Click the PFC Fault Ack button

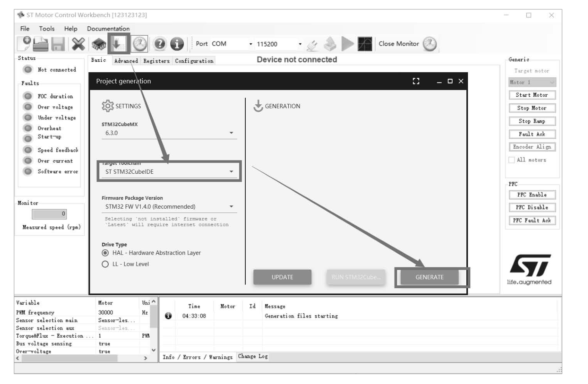point(532,220)
